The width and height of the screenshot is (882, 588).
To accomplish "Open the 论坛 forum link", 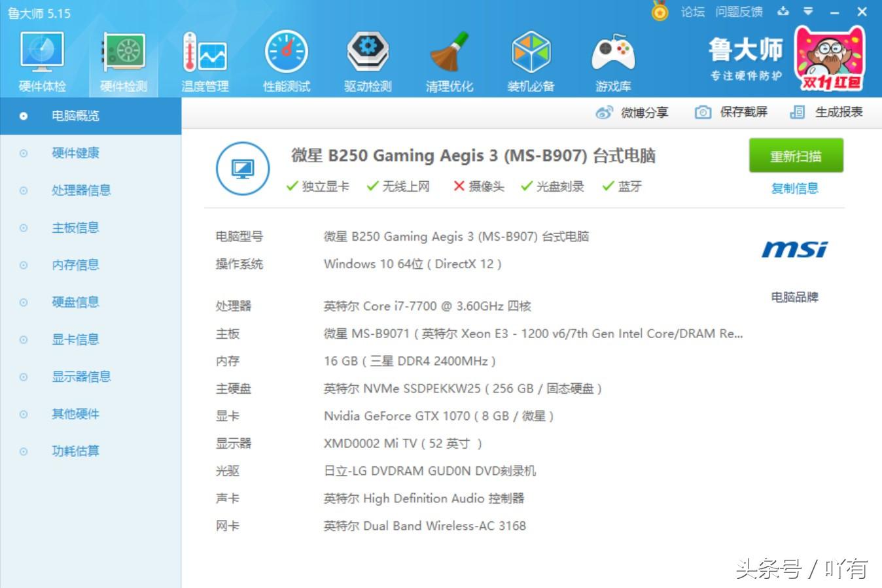I will tap(692, 12).
